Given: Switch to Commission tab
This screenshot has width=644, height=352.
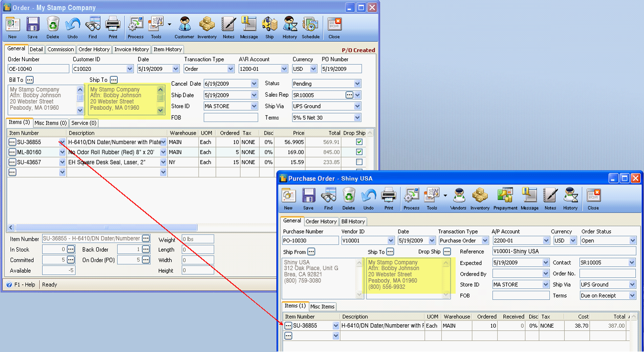Looking at the screenshot, I should 61,49.
